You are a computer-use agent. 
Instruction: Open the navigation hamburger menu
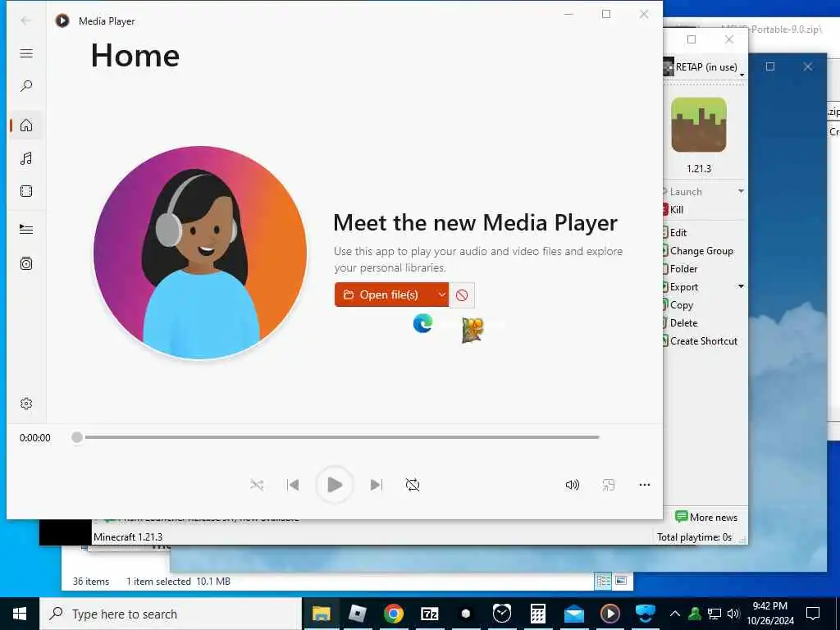coord(26,53)
